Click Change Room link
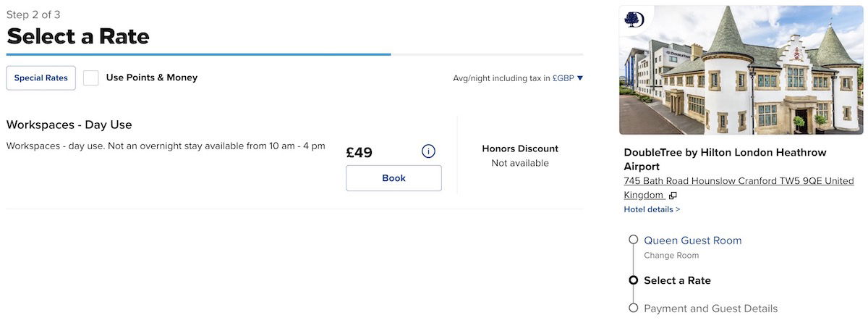Image resolution: width=868 pixels, height=323 pixels. coord(671,256)
